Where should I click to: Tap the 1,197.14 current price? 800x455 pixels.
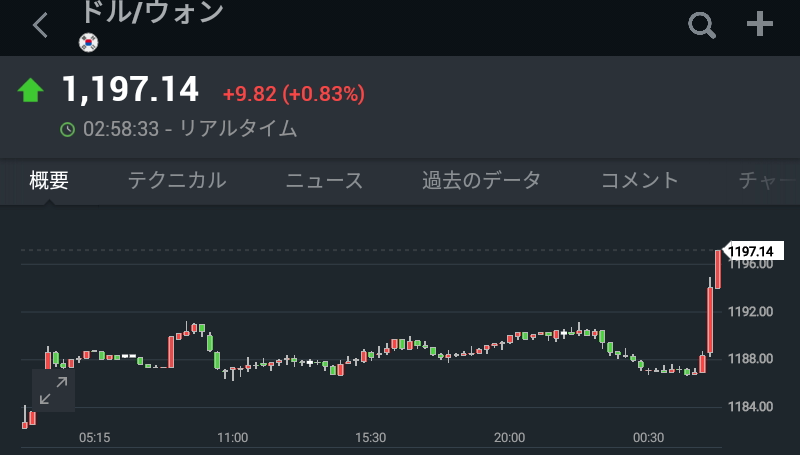[x=131, y=90]
